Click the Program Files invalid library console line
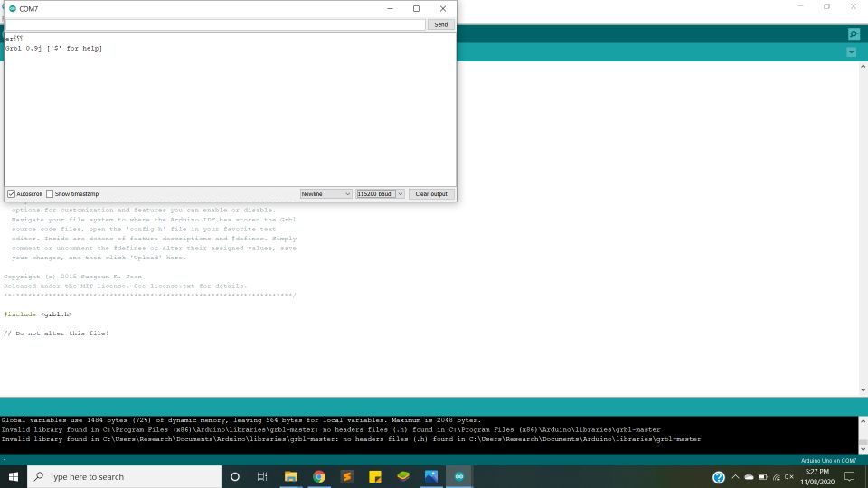 click(x=331, y=429)
